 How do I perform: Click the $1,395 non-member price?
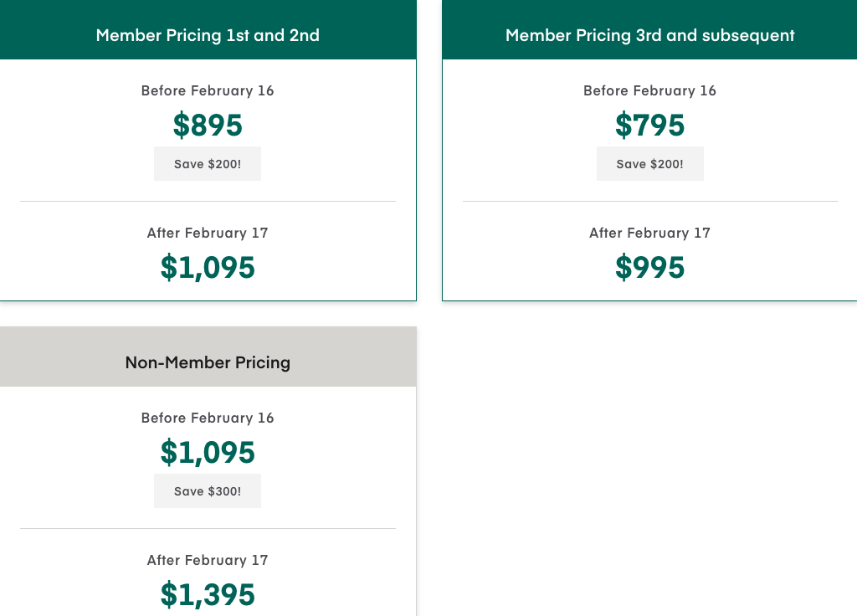pos(208,595)
